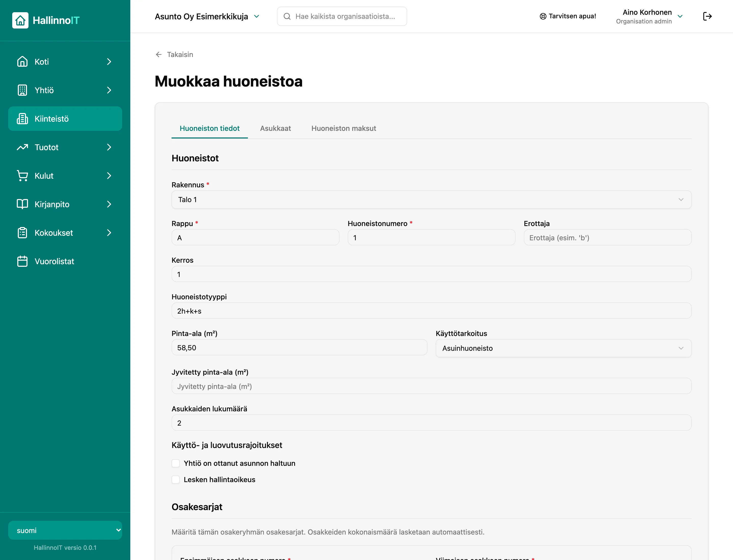Go back via the Takaisin link
The width and height of the screenshot is (733, 560).
pos(174,54)
